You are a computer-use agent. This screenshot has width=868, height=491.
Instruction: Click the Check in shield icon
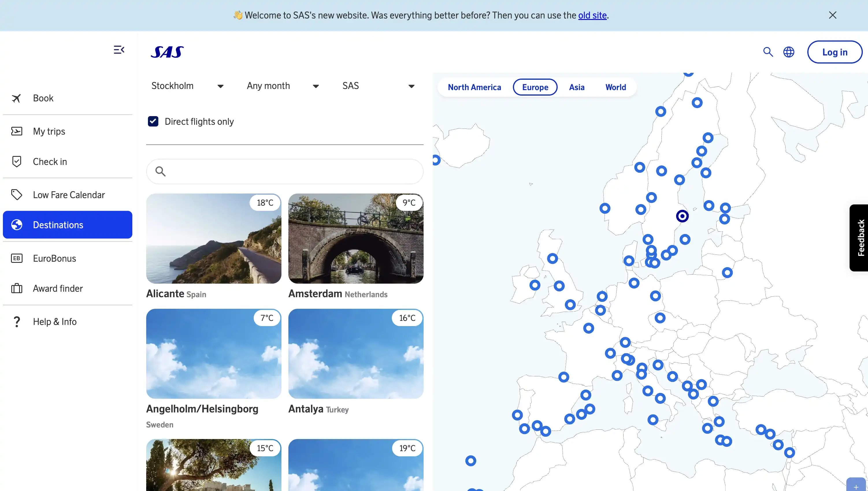(x=16, y=161)
